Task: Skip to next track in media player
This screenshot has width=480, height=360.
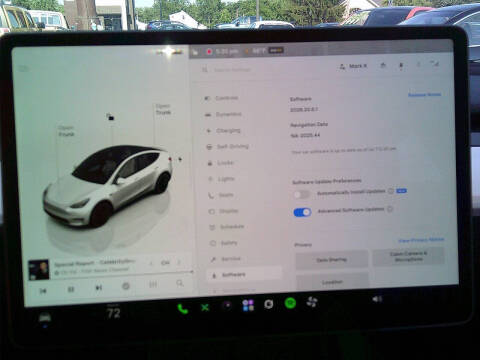Action: [99, 288]
